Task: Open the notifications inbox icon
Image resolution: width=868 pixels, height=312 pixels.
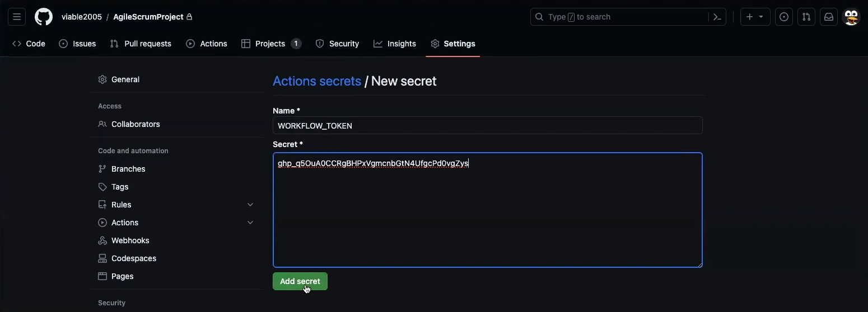Action: (x=829, y=17)
